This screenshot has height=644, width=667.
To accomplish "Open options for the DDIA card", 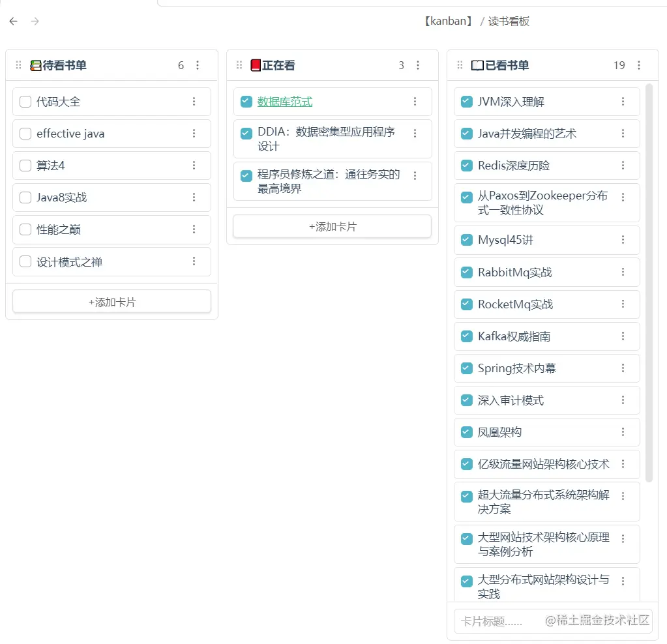I will pos(415,133).
